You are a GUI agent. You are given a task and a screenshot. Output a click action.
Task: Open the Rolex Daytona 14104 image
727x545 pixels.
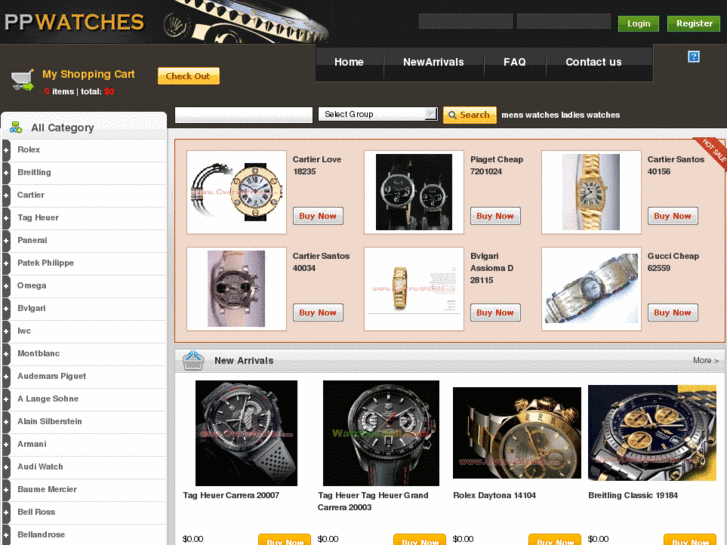517,433
